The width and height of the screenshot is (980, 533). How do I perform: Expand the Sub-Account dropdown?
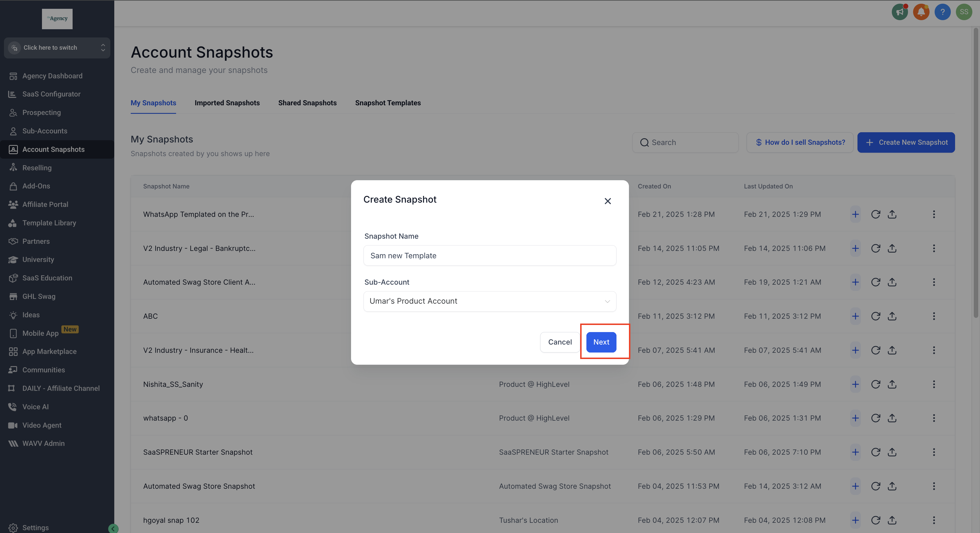click(x=490, y=301)
